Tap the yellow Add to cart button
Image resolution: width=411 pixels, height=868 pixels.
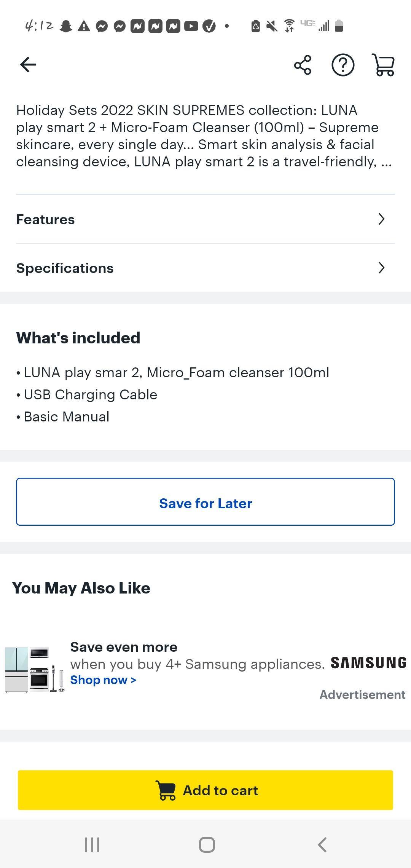pos(205,790)
